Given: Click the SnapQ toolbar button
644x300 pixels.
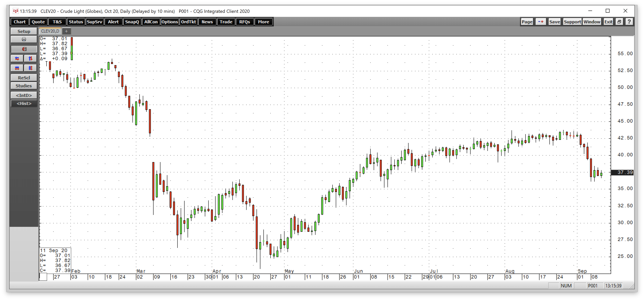Looking at the screenshot, I should [x=132, y=22].
